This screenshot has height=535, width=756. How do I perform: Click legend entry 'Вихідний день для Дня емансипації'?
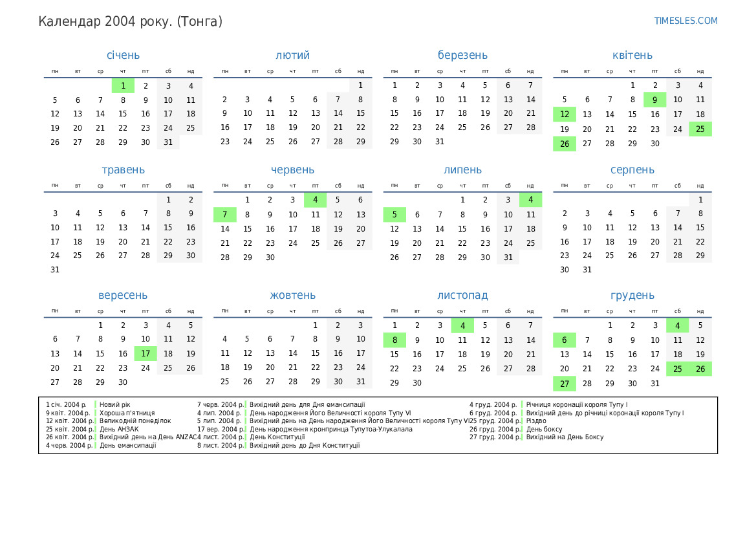[307, 405]
